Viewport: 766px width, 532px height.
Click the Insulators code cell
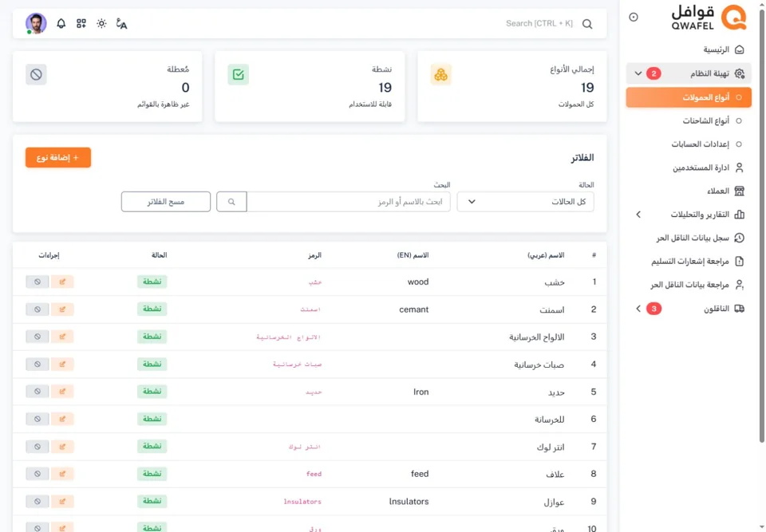[x=302, y=502]
